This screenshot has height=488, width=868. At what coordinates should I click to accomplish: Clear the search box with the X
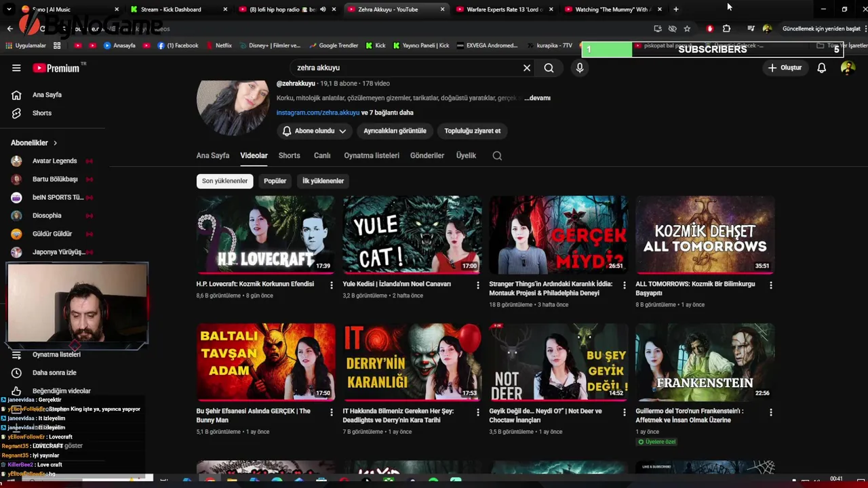tap(526, 68)
